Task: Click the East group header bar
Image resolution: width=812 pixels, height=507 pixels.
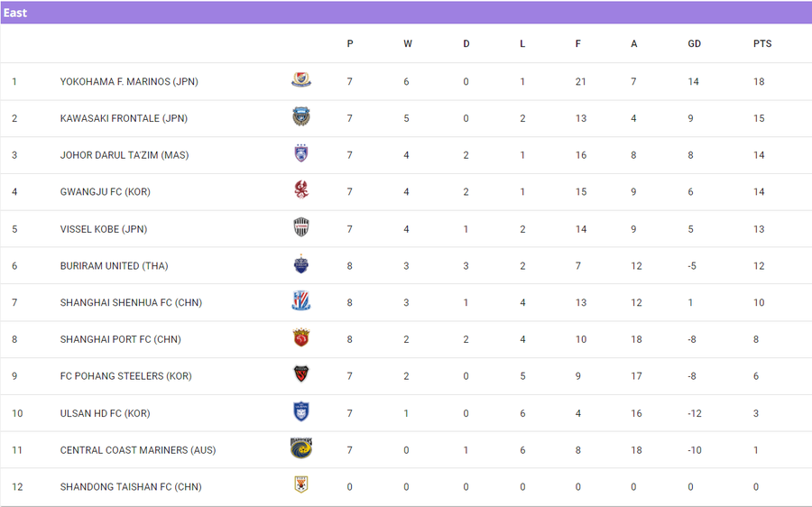Action: point(406,13)
